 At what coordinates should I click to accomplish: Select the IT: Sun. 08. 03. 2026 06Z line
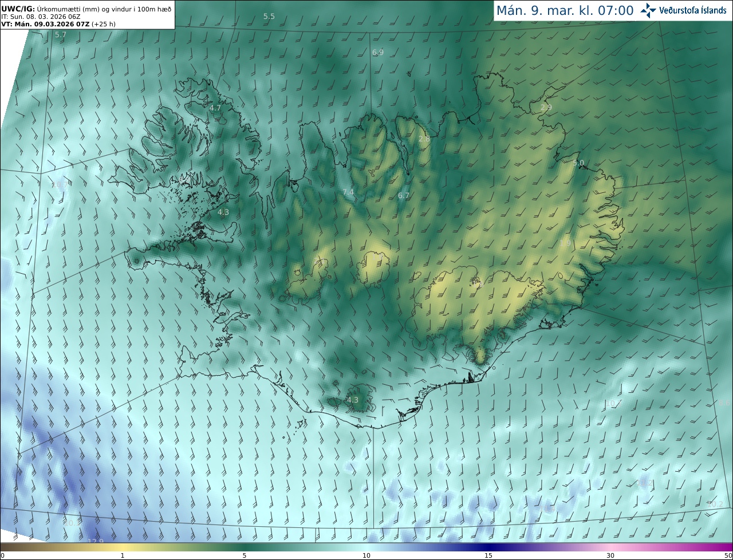[41, 17]
